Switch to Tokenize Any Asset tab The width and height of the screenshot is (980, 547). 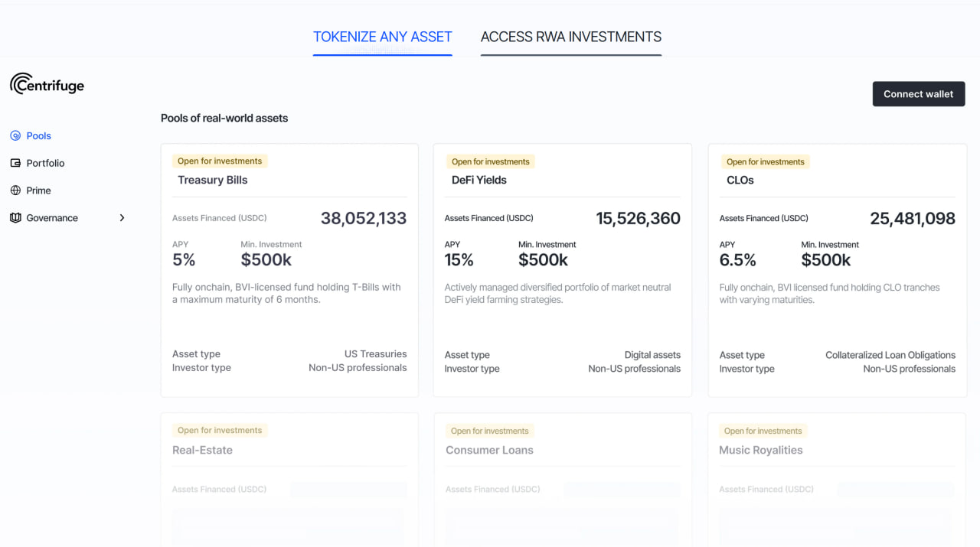(382, 37)
